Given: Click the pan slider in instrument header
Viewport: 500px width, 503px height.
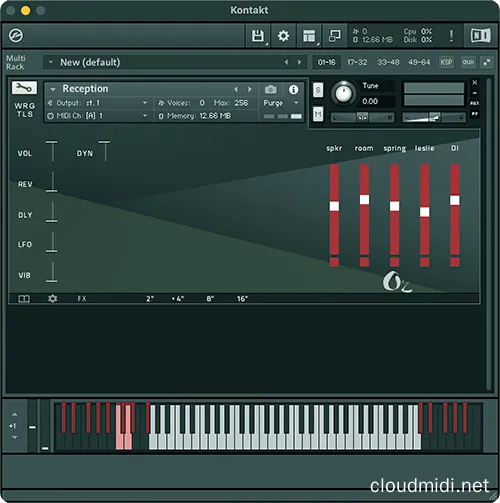Looking at the screenshot, I should point(362,117).
